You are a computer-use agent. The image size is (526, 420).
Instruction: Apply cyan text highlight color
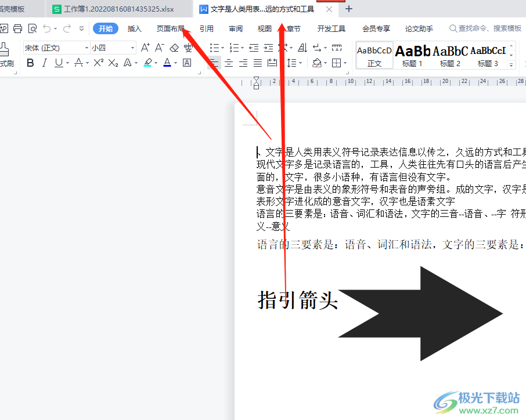pos(147,63)
